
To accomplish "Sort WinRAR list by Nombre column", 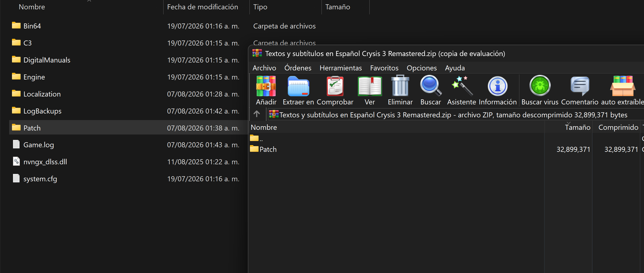I will click(x=264, y=127).
